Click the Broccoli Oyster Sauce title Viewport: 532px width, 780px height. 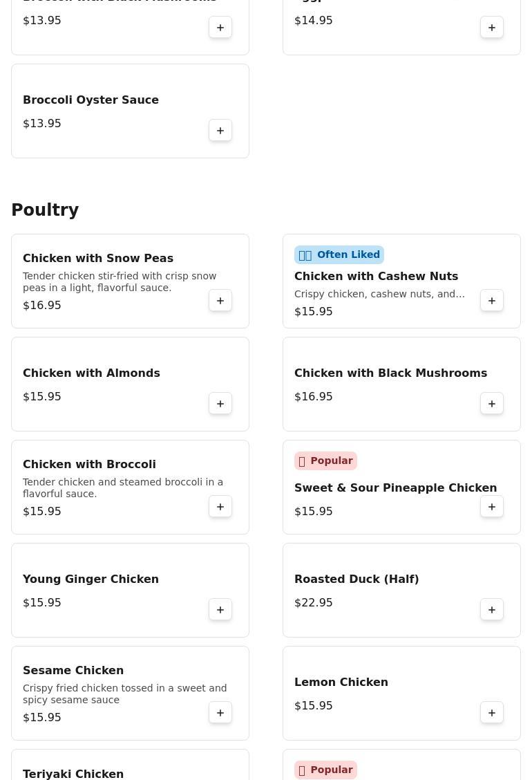[91, 100]
